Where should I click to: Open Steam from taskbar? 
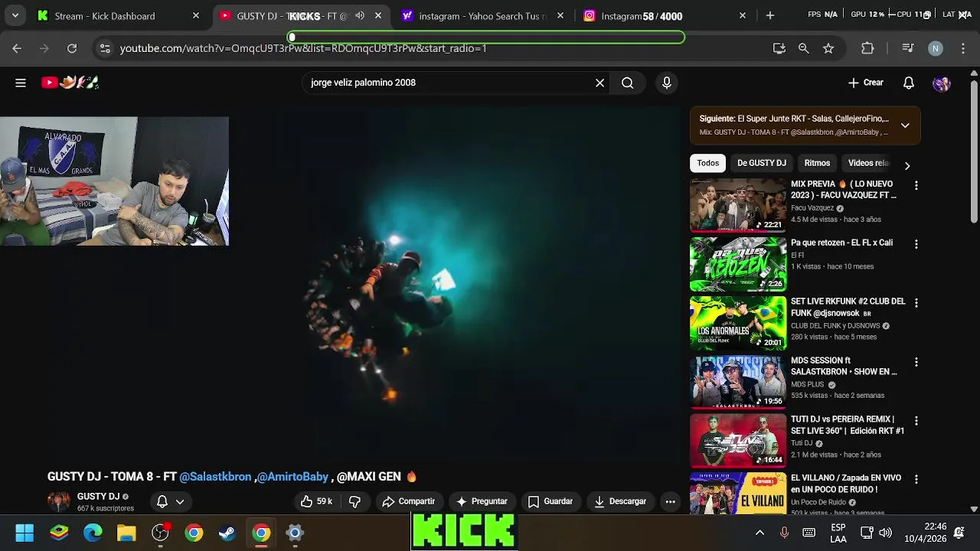[x=227, y=533]
